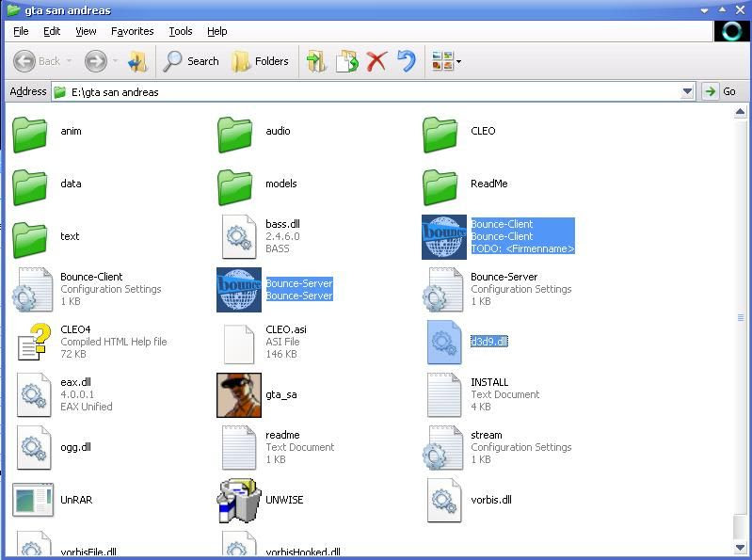Select the stream Configuration Settings file
This screenshot has width=752, height=560.
tap(497, 447)
